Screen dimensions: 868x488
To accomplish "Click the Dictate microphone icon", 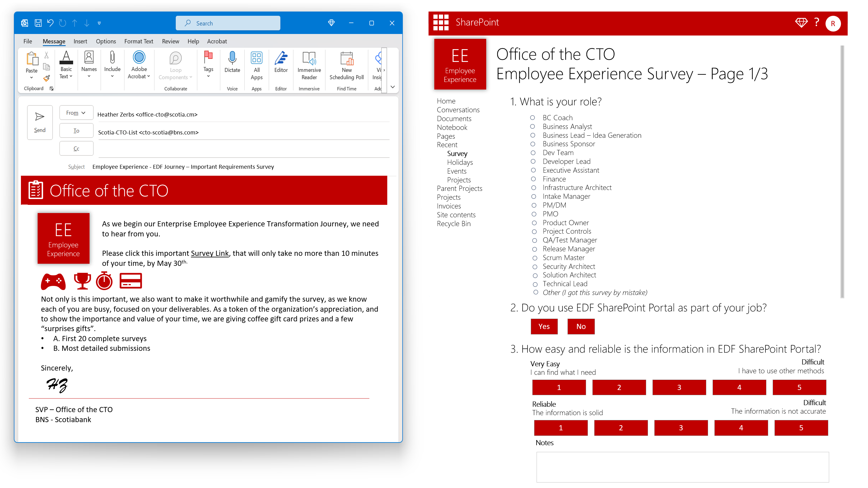I will pos(232,58).
